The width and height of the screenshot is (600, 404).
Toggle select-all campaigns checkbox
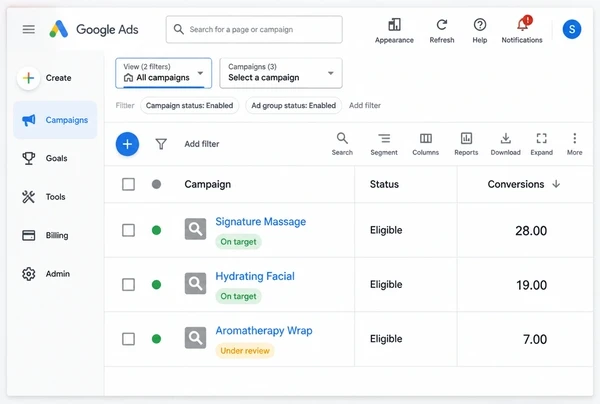pyautogui.click(x=128, y=184)
